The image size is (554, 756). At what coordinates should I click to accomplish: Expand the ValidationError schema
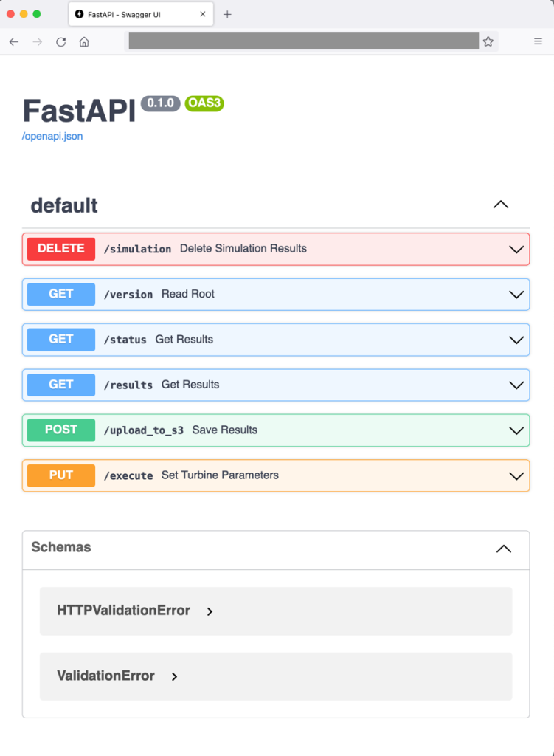pos(175,677)
